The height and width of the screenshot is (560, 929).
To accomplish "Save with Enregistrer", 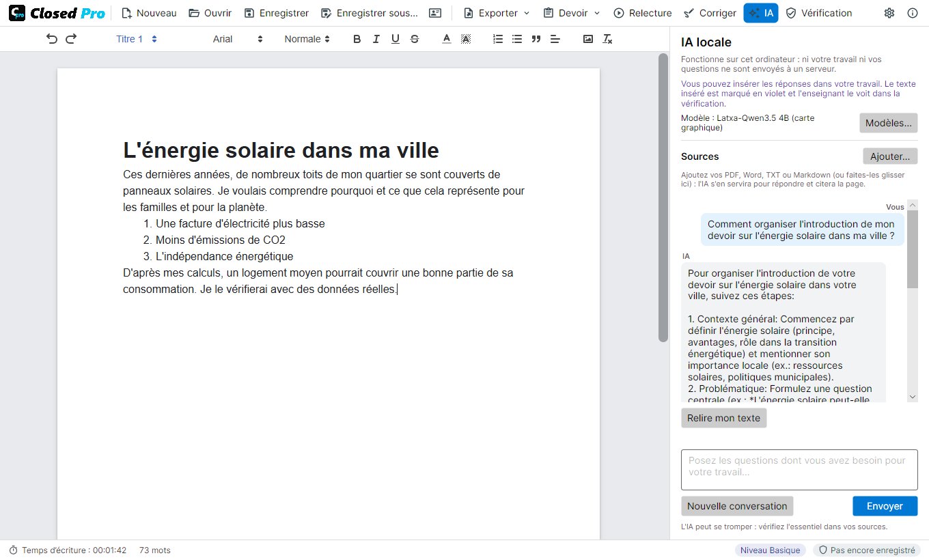I will 277,13.
